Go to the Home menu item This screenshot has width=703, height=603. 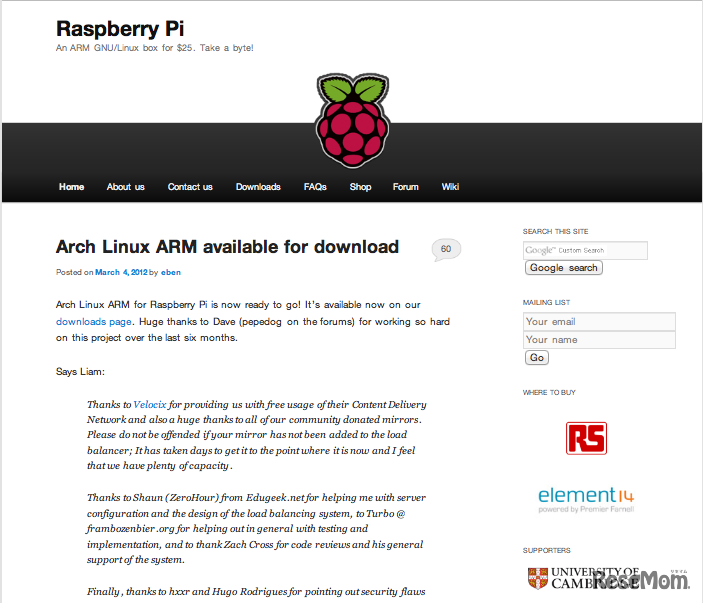tap(72, 187)
